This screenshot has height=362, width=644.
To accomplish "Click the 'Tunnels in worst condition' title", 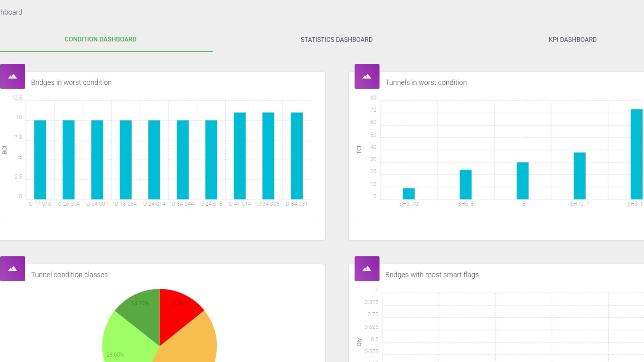I will tap(426, 82).
